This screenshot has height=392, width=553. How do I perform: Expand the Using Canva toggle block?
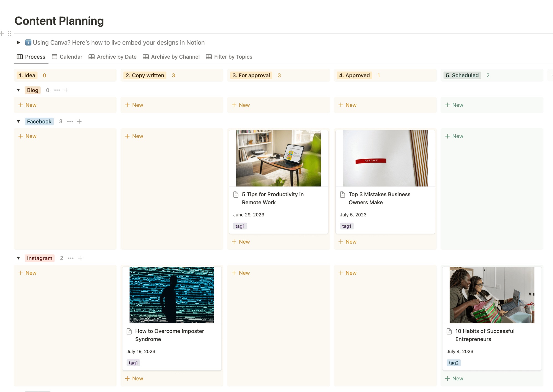click(x=19, y=43)
